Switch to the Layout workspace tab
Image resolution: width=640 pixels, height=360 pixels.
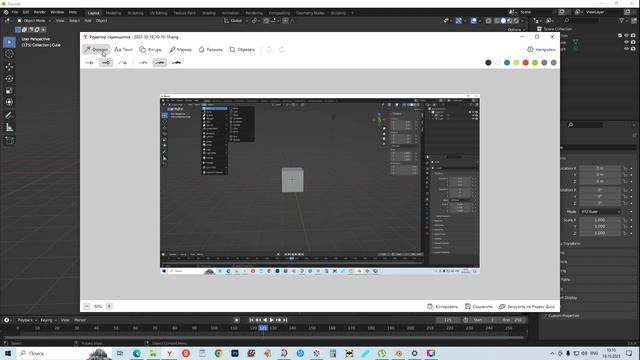click(x=93, y=13)
